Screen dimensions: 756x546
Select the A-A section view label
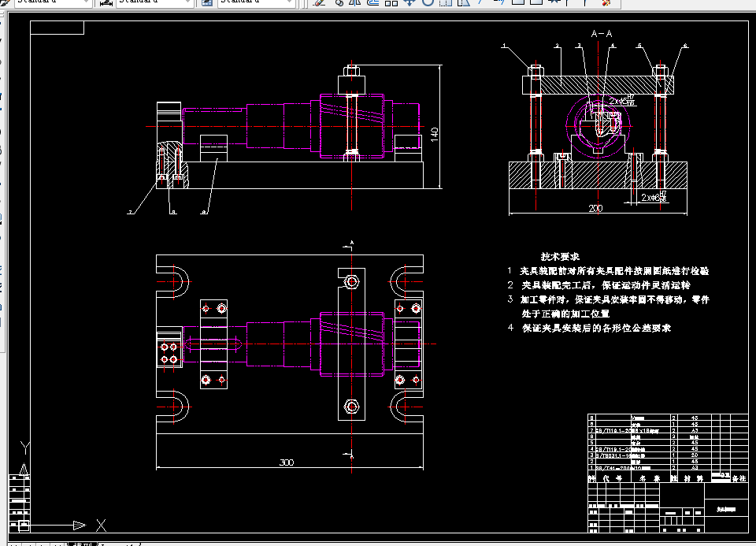pyautogui.click(x=601, y=34)
